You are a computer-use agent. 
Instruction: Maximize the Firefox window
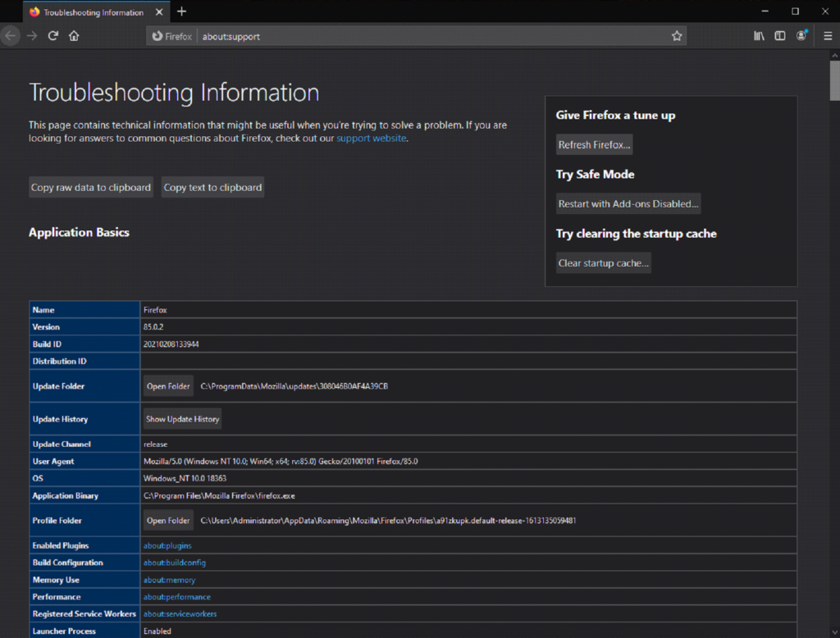point(795,11)
